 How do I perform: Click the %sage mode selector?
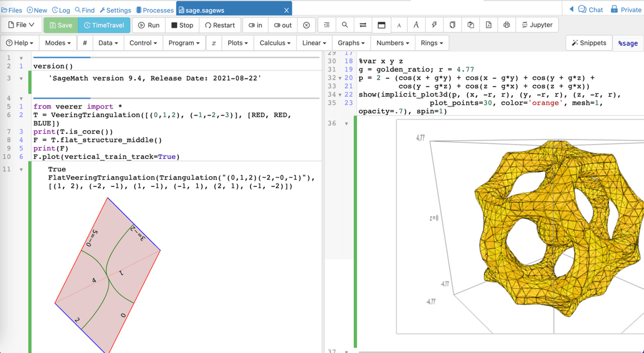(627, 42)
